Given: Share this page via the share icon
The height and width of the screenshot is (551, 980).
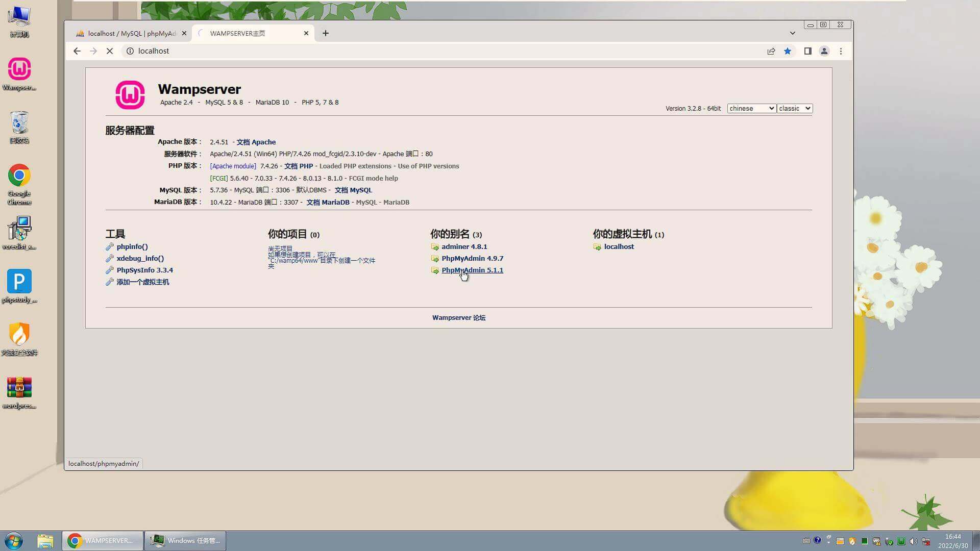Looking at the screenshot, I should tap(771, 51).
